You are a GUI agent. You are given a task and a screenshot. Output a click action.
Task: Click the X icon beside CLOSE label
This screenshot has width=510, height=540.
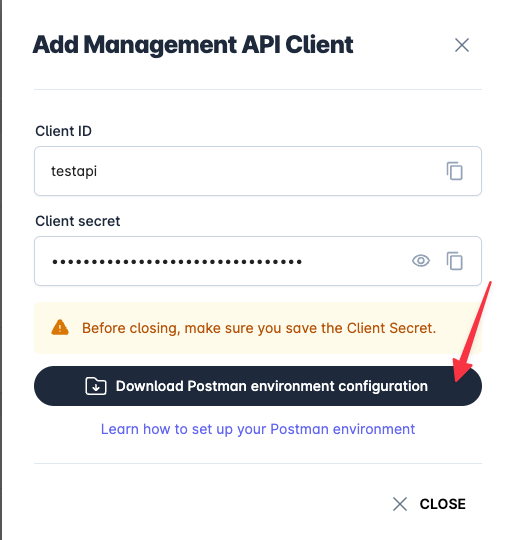(400, 504)
